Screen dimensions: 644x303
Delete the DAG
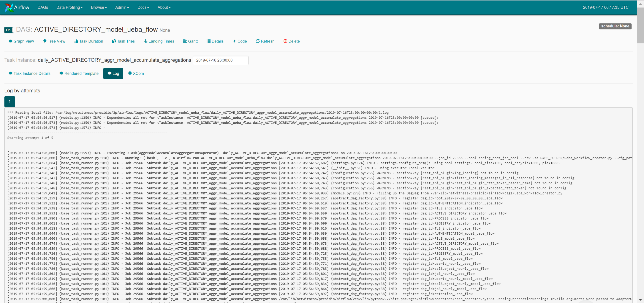pos(292,41)
